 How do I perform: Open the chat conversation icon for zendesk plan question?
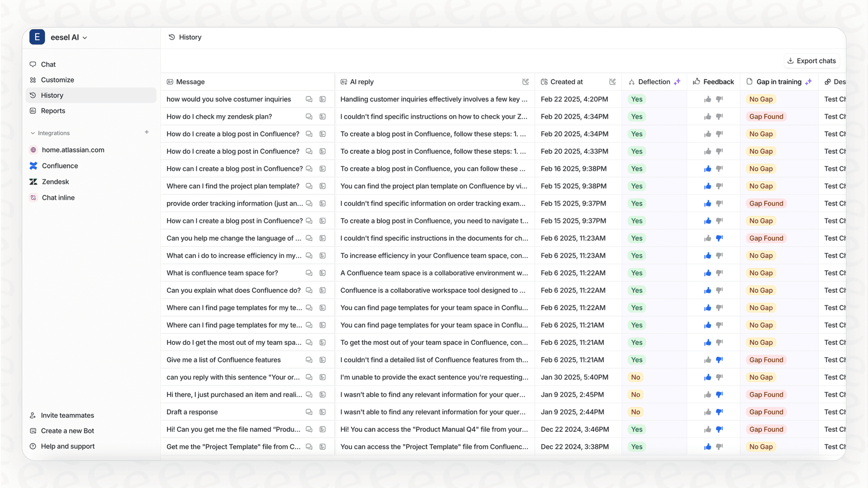309,116
